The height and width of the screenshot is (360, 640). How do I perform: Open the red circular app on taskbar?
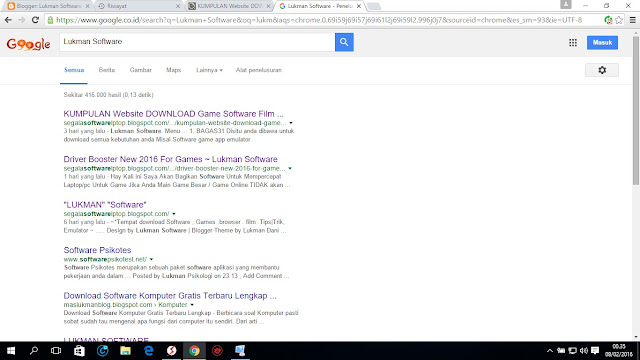click(x=217, y=351)
